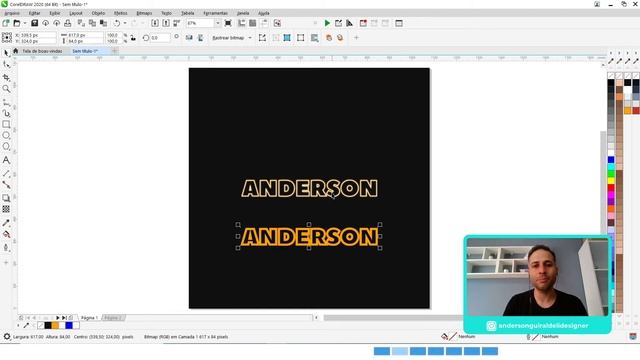640x360 pixels.
Task: Select the Shape edit tool
Action: point(6,64)
